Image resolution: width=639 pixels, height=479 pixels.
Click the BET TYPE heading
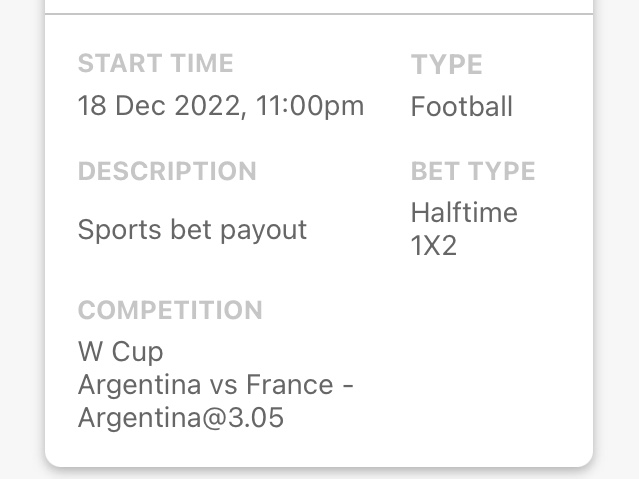pyautogui.click(x=473, y=172)
